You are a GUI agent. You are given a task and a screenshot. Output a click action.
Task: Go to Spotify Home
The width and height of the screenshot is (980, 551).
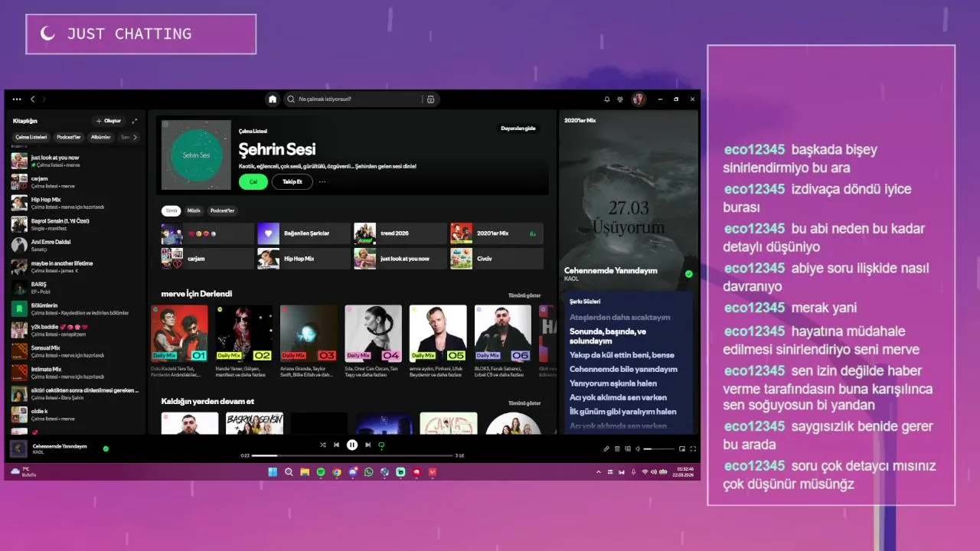(x=272, y=99)
